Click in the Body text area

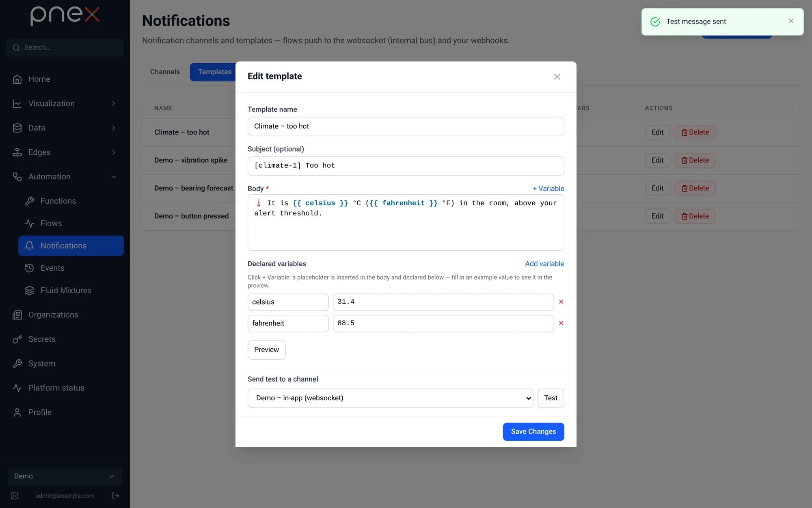tap(406, 222)
